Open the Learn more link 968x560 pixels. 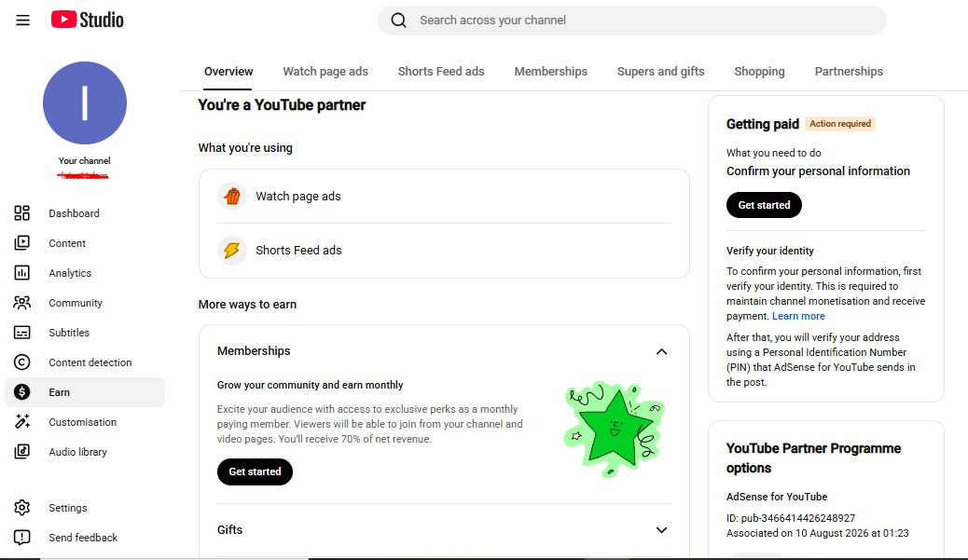pos(798,316)
